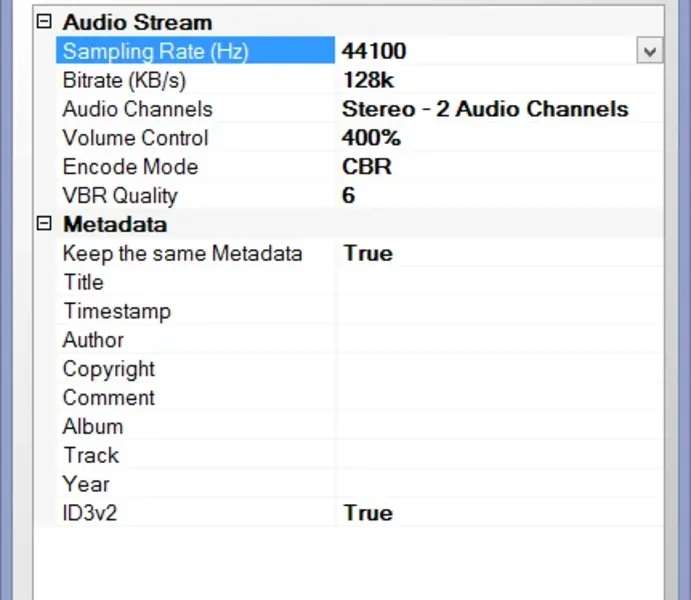Click the Album value field
Image resolution: width=691 pixels, height=600 pixels.
click(498, 427)
